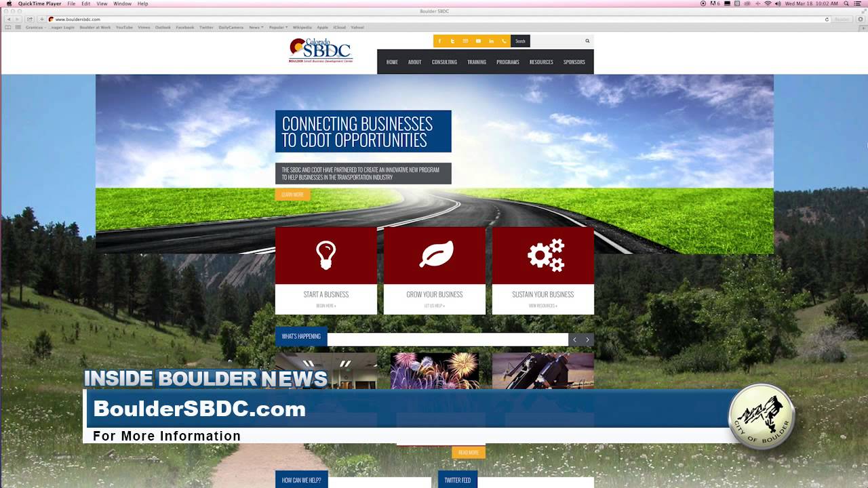Open the Apple menu
The width and height of the screenshot is (868, 488).
point(9,3)
